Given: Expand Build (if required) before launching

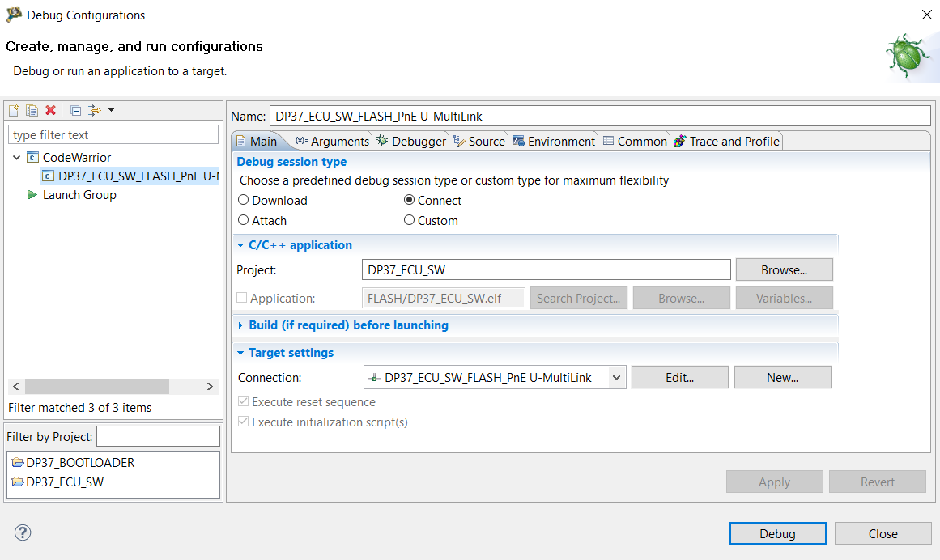Looking at the screenshot, I should (x=240, y=325).
